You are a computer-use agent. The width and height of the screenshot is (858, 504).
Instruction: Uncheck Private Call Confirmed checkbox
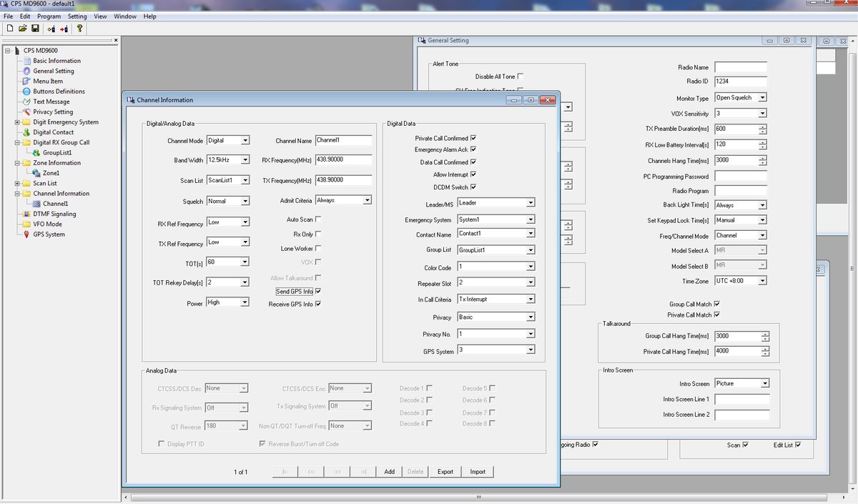[x=473, y=138]
